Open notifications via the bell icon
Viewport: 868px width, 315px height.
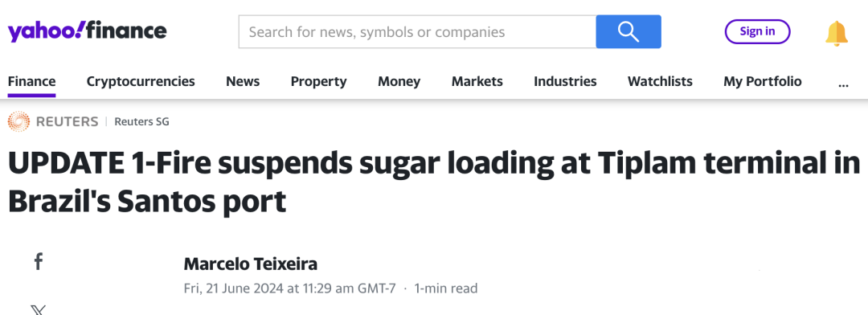point(836,33)
